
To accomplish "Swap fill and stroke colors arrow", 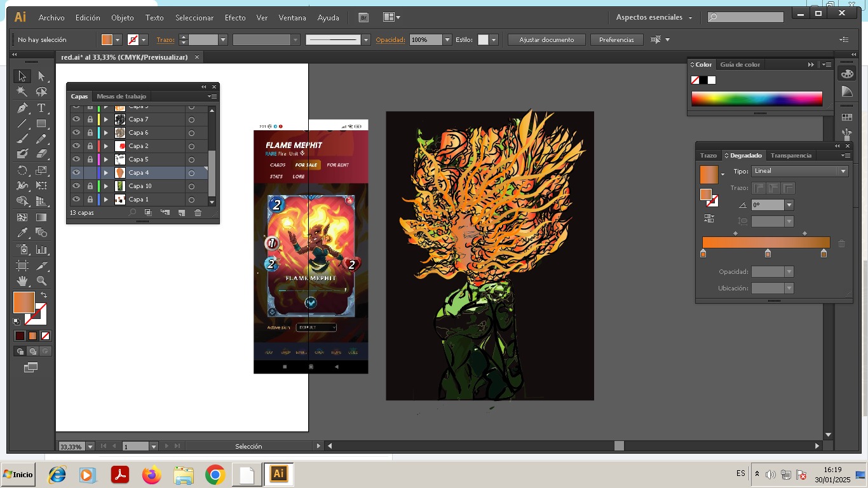I will (44, 295).
